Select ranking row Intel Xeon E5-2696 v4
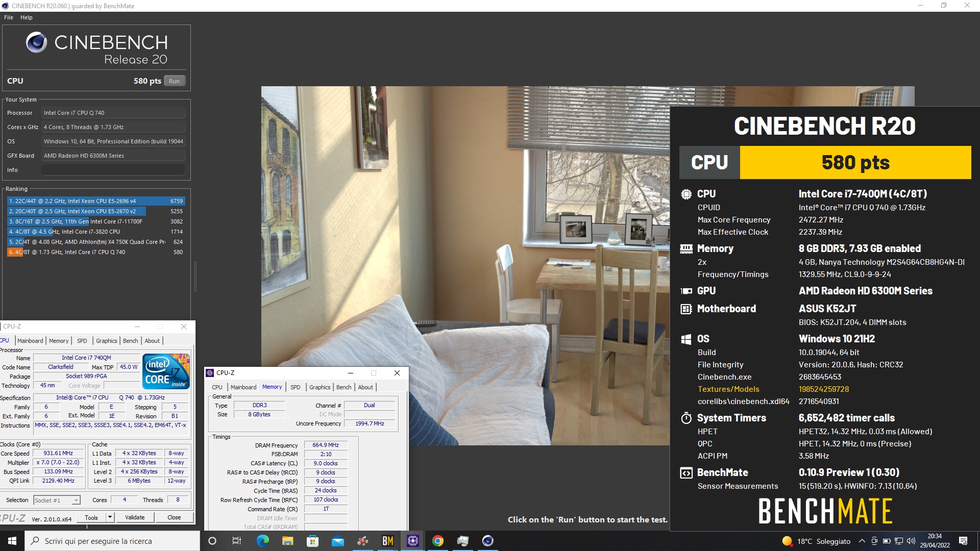Image resolution: width=980 pixels, height=551 pixels. point(96,201)
